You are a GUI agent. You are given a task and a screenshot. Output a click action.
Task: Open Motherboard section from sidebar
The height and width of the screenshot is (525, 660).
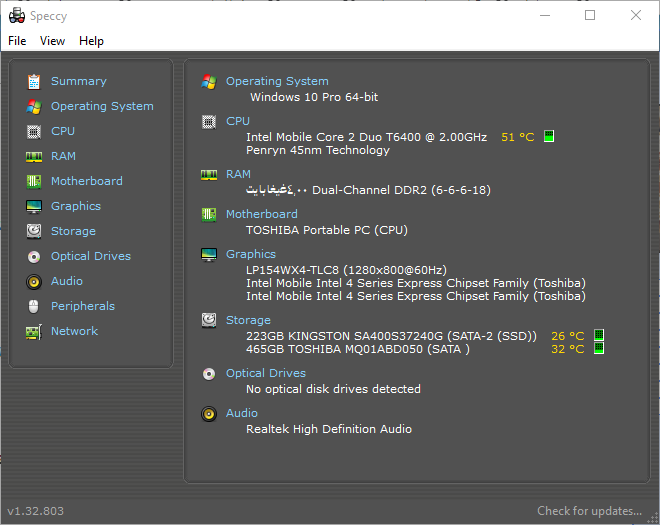87,181
